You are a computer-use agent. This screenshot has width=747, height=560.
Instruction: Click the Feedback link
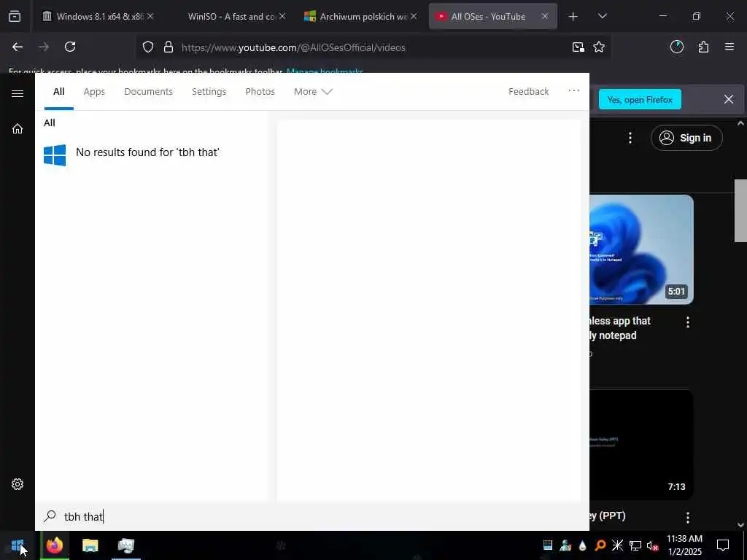[528, 91]
